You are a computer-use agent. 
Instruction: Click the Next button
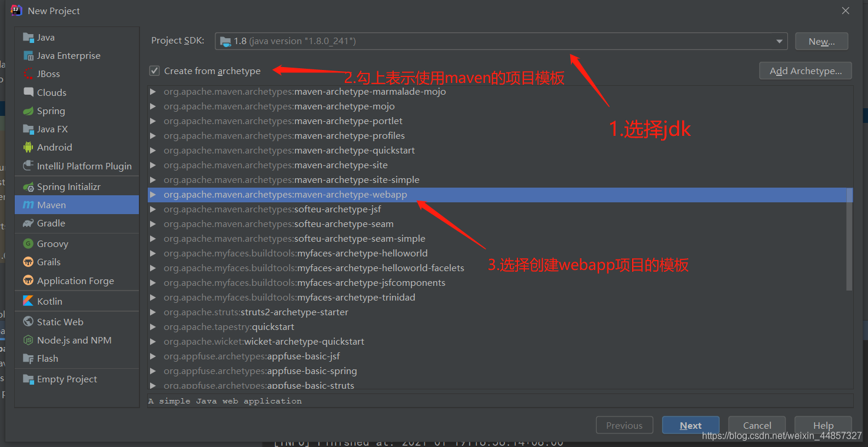(691, 425)
